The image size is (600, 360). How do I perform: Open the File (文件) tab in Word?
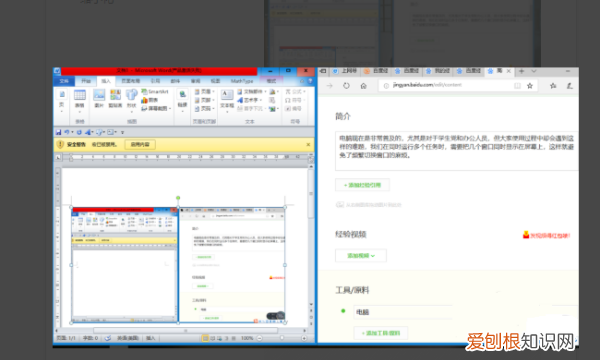point(64,81)
